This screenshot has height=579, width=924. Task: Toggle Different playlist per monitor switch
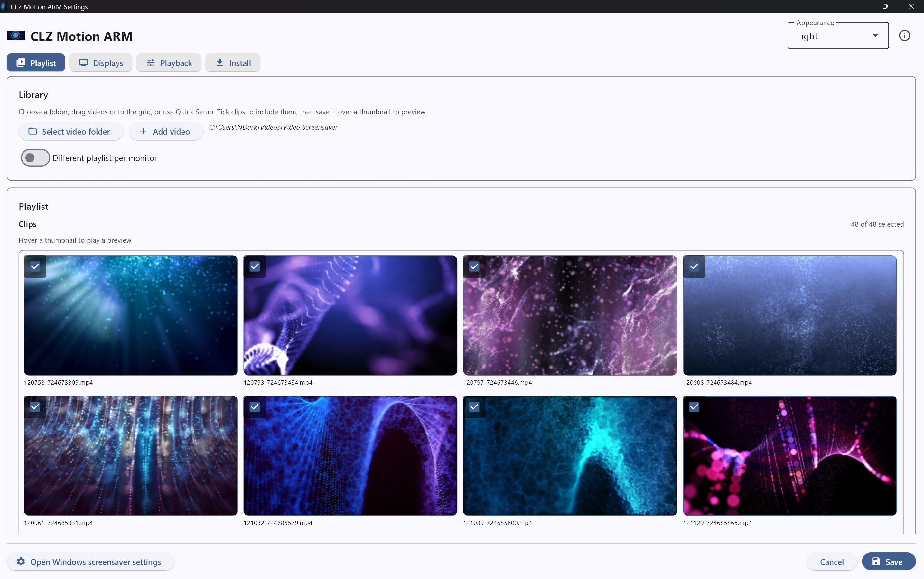pos(35,158)
